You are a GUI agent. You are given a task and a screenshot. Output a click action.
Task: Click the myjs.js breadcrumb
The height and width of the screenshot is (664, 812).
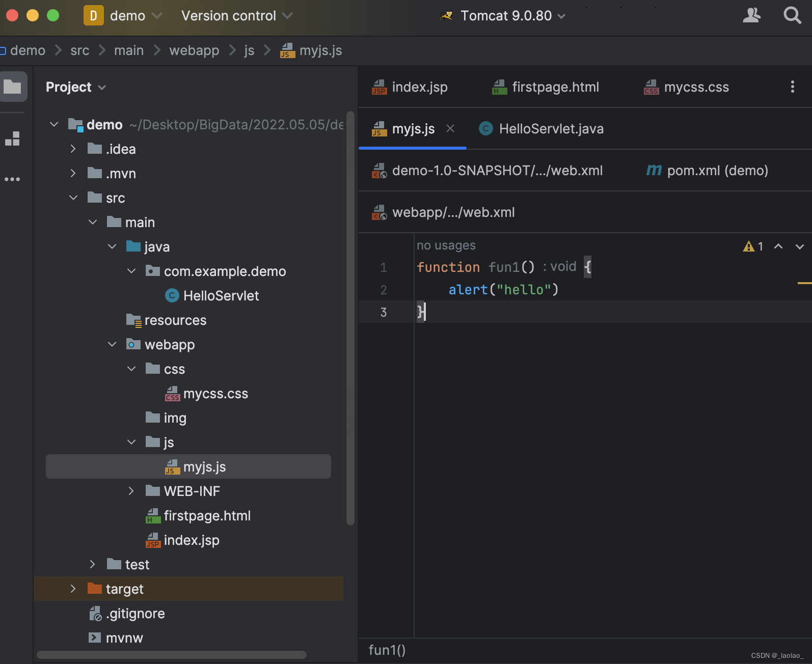[311, 50]
